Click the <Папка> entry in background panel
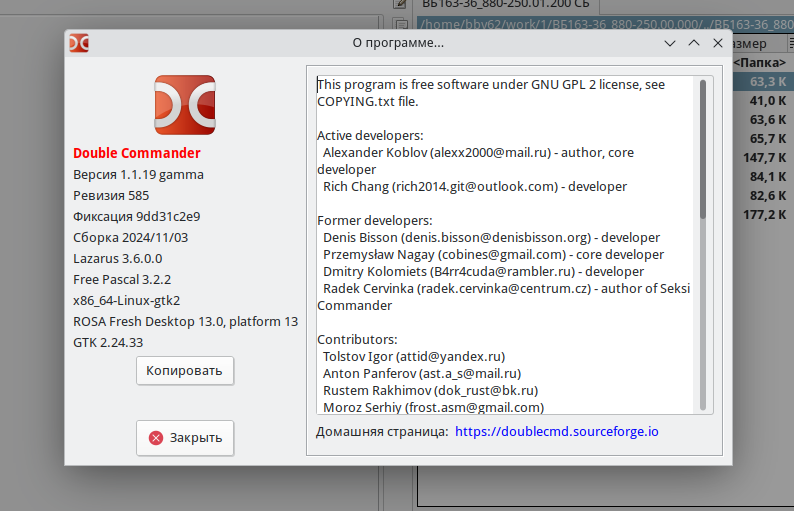 pyautogui.click(x=760, y=63)
